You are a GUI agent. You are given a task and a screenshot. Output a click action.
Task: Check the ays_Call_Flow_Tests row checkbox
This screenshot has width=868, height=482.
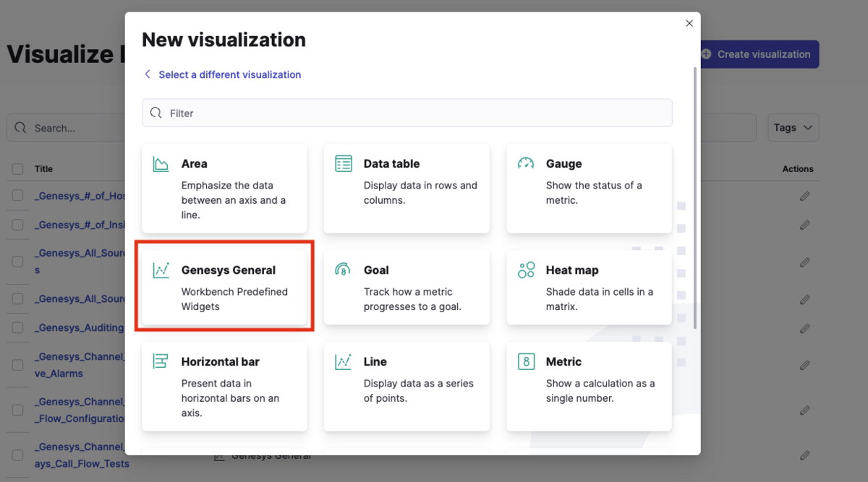pyautogui.click(x=17, y=455)
